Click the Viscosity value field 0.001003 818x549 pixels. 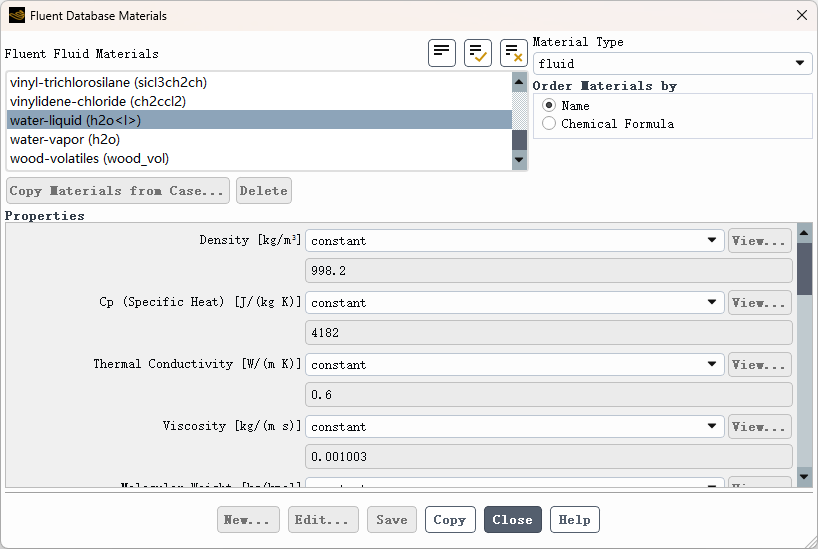[x=549, y=457]
